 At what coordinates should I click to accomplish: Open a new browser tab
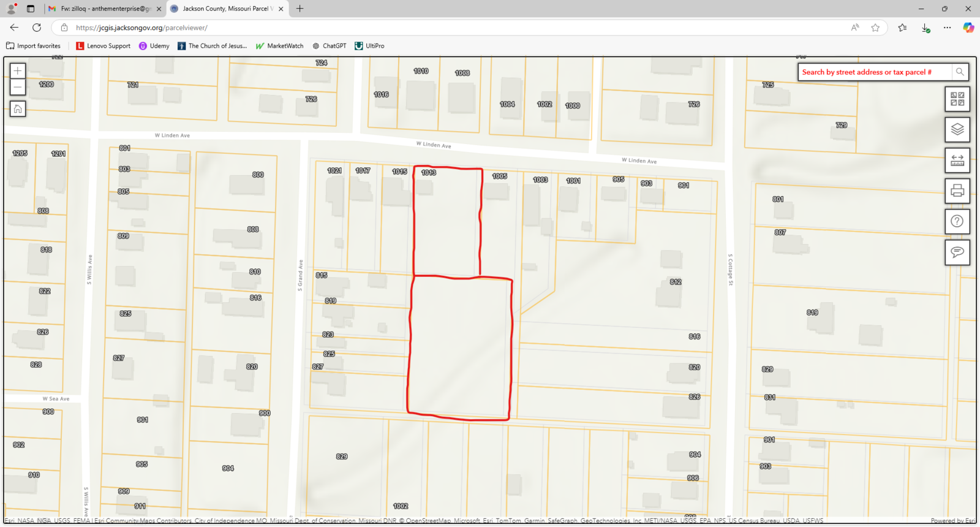(x=300, y=9)
